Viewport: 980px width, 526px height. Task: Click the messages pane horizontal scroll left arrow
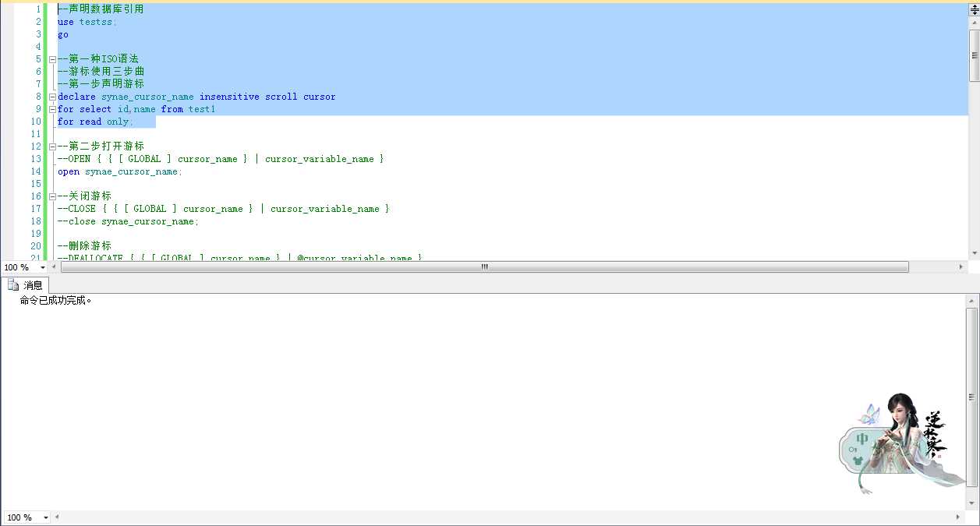[x=57, y=517]
